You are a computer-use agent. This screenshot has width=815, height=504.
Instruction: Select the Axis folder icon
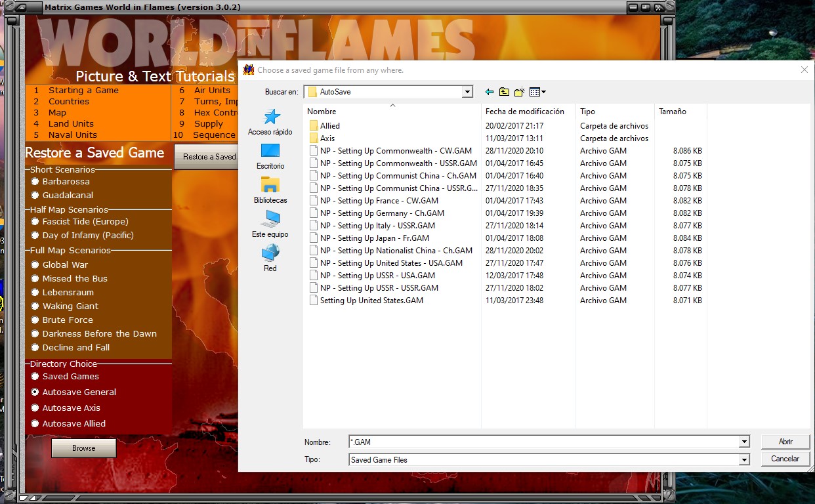point(314,138)
